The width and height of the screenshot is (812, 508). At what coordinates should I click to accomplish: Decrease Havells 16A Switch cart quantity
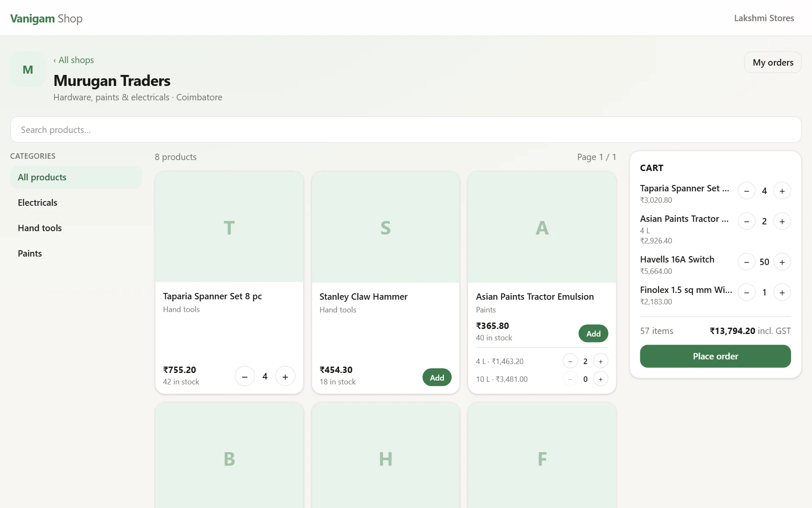(x=746, y=262)
